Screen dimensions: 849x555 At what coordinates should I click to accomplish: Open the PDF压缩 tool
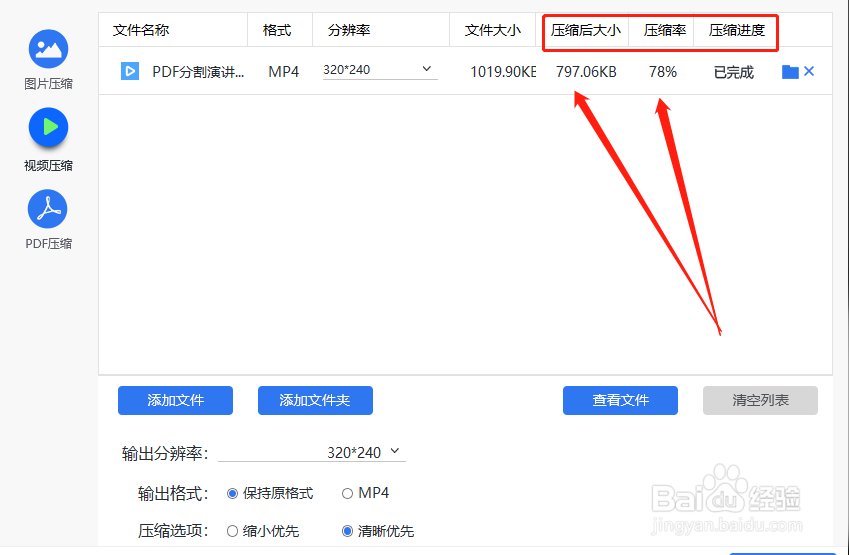[48, 219]
